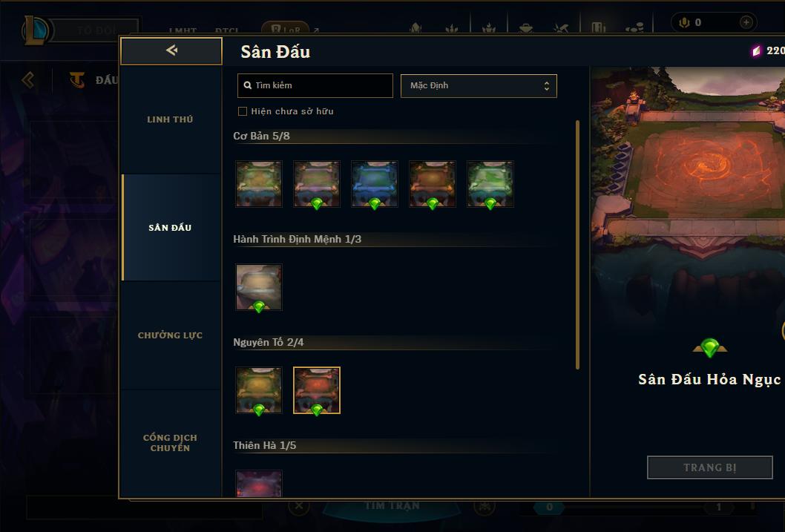Screen dimensions: 785x532
Task: Click the back arrow in Sân Đấu panel
Action: pos(171,50)
